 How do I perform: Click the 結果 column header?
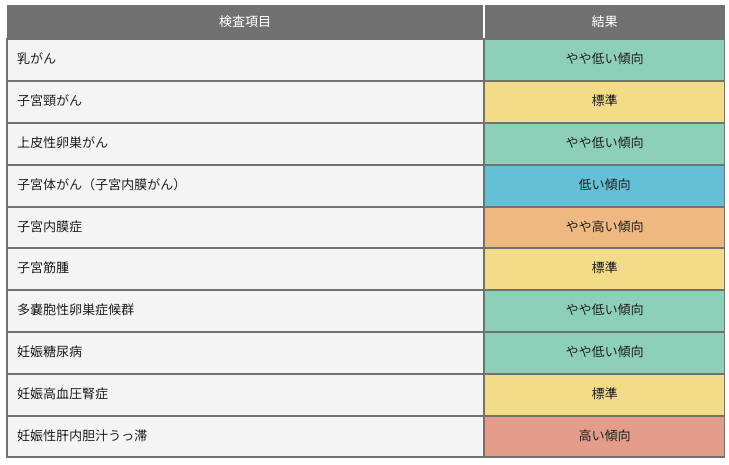point(604,21)
